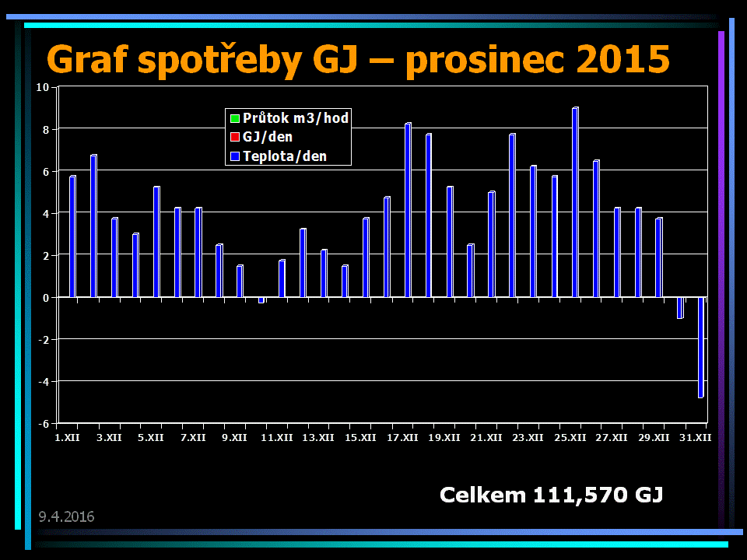Viewport: 747px width, 560px height.
Task: Click the 25.XII x-axis label
Action: [x=570, y=439]
